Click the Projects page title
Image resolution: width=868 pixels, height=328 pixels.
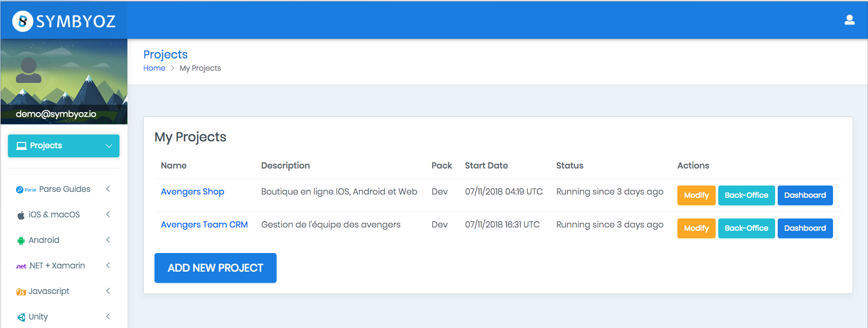(x=166, y=54)
